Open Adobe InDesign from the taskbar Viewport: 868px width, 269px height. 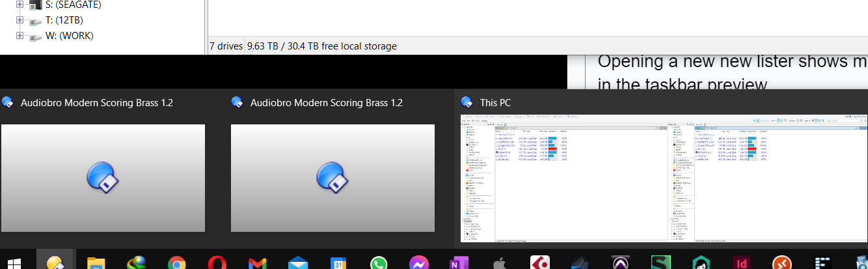pyautogui.click(x=741, y=263)
